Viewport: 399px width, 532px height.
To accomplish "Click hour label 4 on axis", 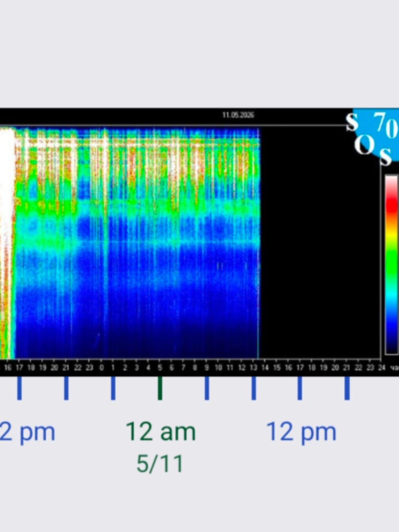I will 148,368.
